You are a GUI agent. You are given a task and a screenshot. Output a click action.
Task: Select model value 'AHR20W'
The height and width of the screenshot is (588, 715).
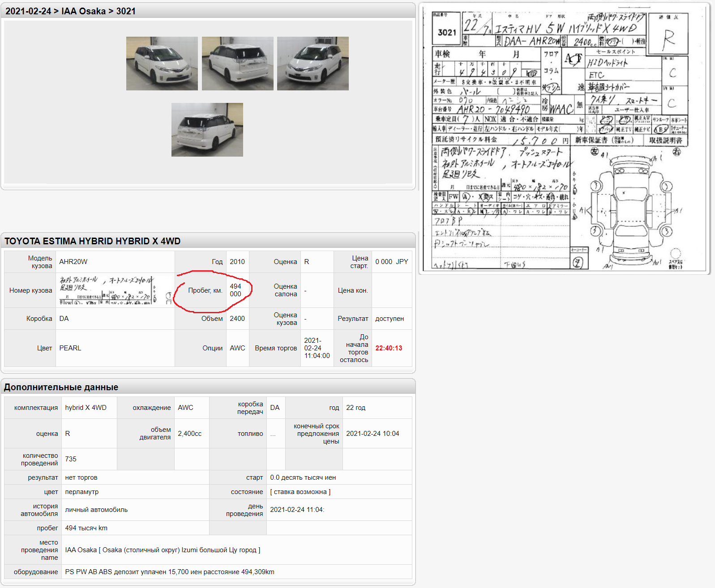click(x=73, y=262)
